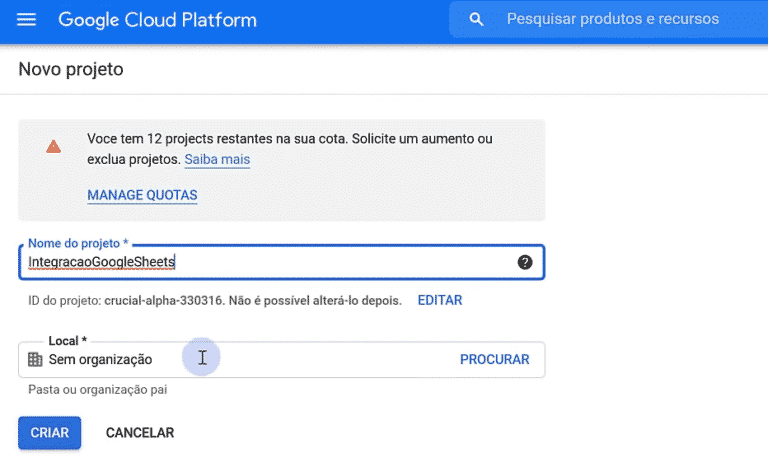Click the CANCELAR button
768x472 pixels.
[140, 433]
